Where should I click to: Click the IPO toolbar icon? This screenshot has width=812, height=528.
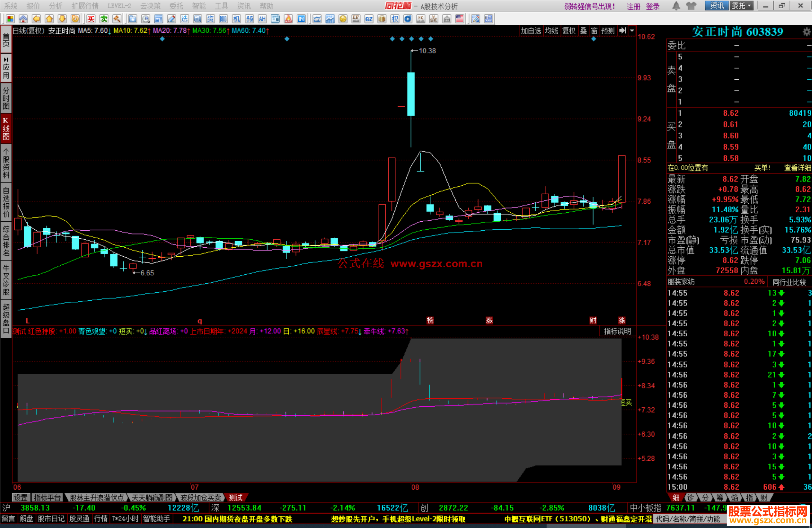point(301,19)
